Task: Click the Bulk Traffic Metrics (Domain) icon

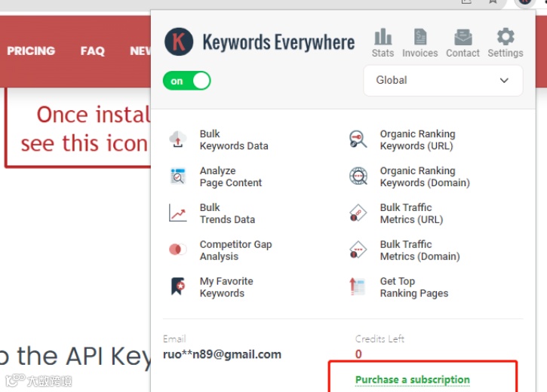Action: click(358, 250)
